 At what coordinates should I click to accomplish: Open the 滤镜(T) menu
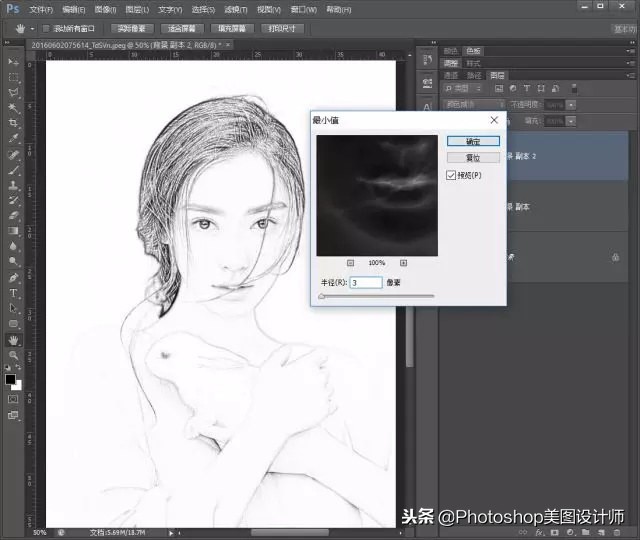tap(236, 9)
